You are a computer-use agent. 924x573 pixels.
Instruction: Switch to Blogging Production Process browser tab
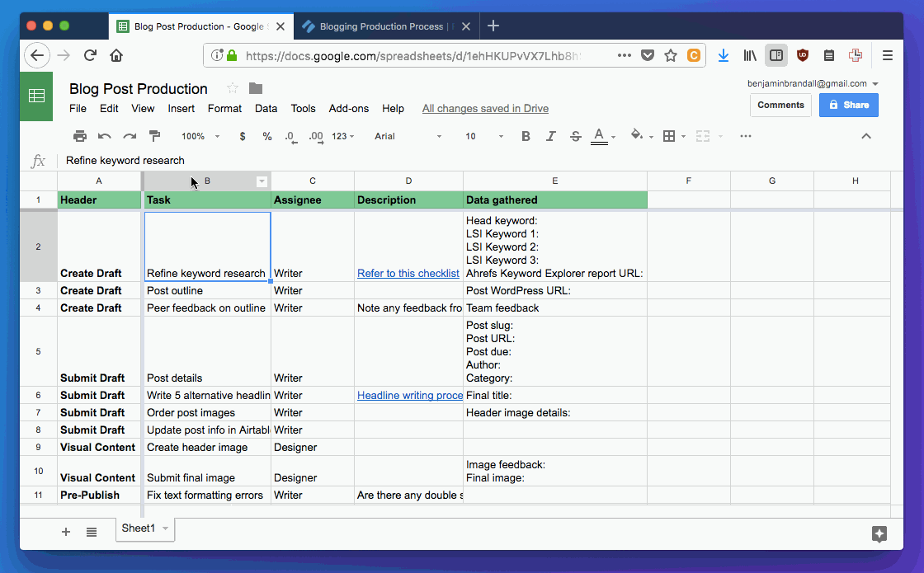click(x=380, y=26)
